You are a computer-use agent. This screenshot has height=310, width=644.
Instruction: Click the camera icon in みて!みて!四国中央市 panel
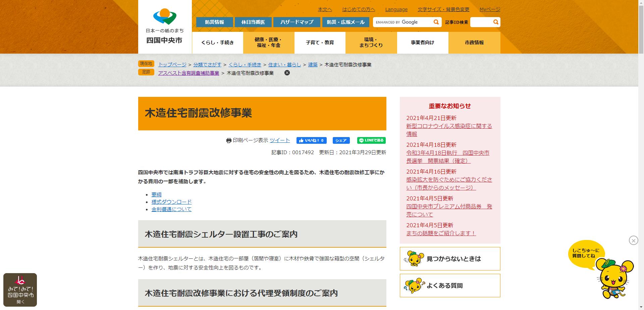pos(21,281)
